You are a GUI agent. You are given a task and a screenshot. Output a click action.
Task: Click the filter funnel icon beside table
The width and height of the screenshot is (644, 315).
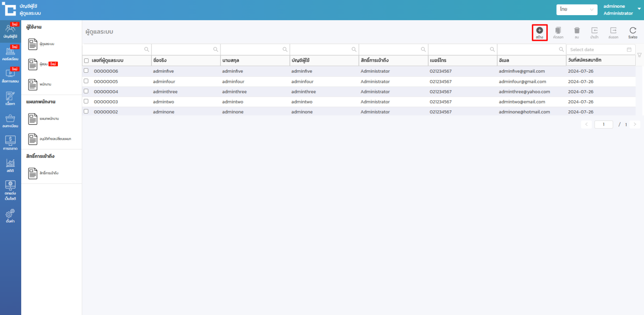click(639, 55)
